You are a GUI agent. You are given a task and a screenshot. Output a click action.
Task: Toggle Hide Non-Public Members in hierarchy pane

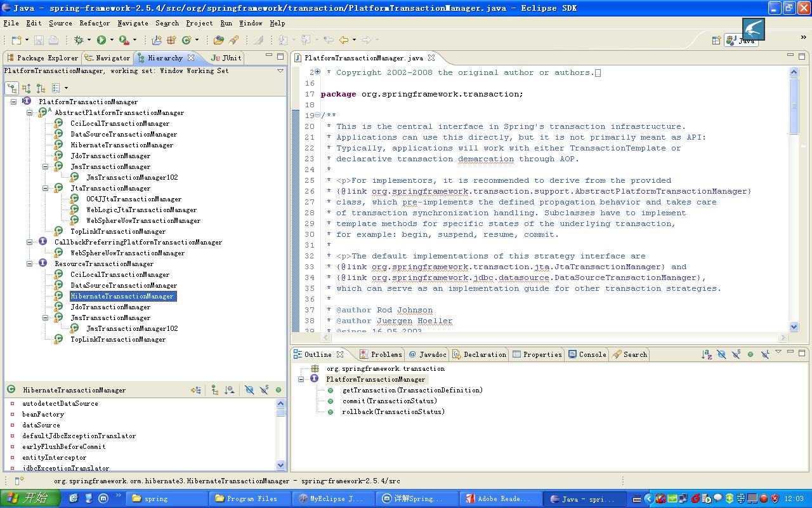coord(278,390)
